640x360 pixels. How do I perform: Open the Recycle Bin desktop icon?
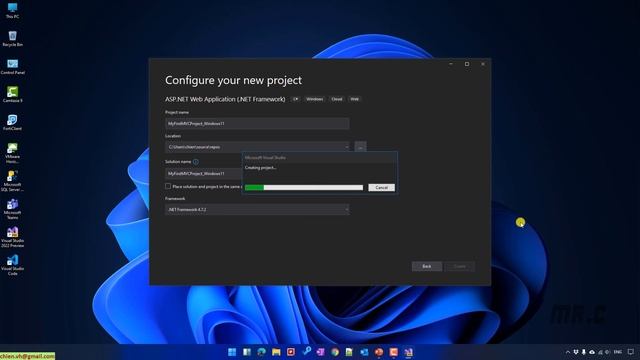point(12,38)
